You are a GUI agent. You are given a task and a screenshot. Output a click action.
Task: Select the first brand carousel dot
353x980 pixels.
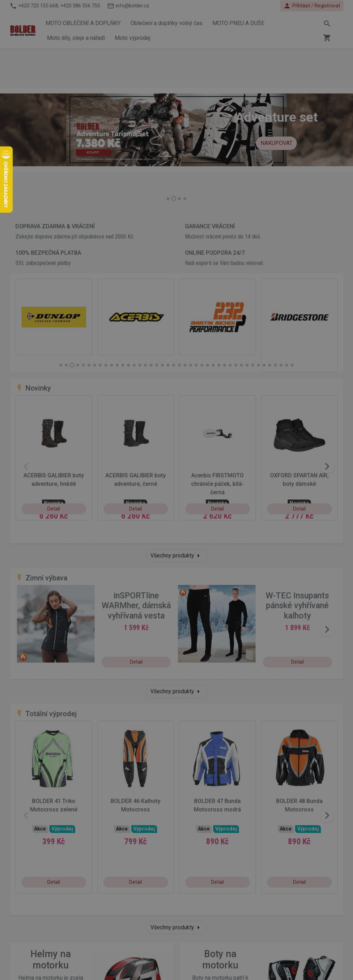(x=60, y=365)
